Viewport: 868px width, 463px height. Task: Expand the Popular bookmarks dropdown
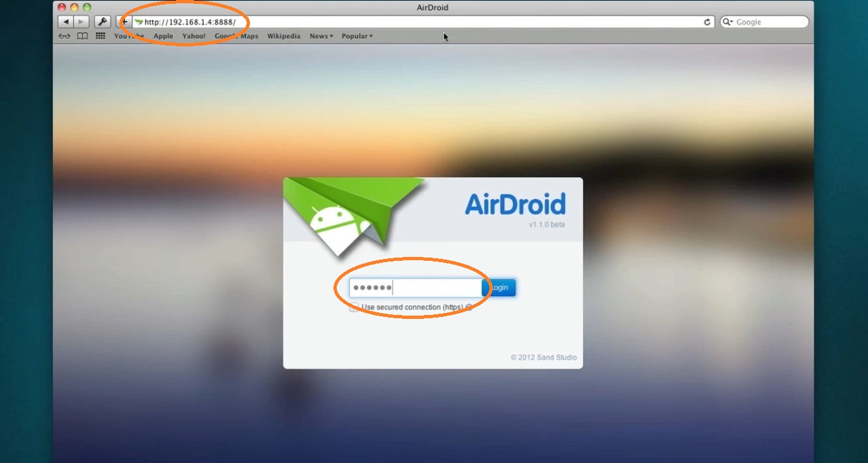tap(357, 37)
